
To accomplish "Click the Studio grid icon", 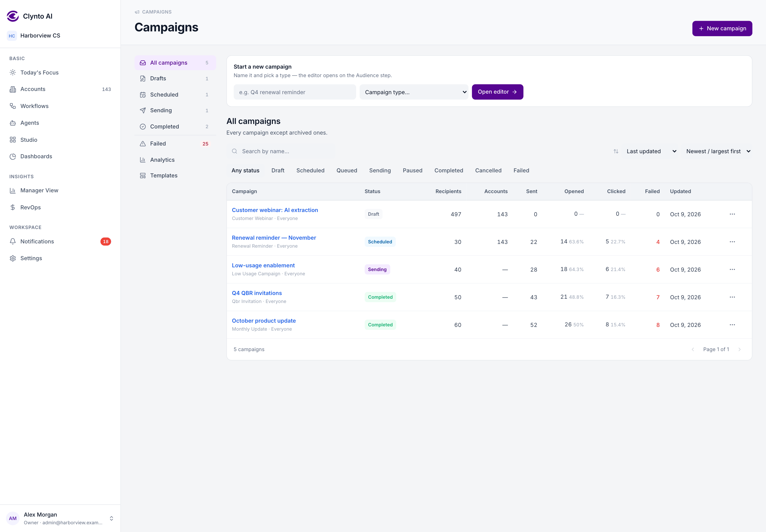I will click(13, 140).
